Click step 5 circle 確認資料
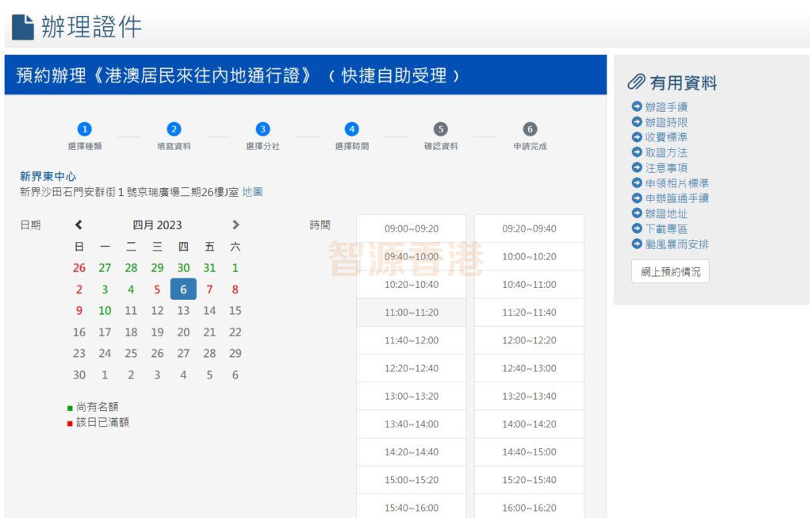Viewport: 812px width, 518px height. [x=441, y=129]
